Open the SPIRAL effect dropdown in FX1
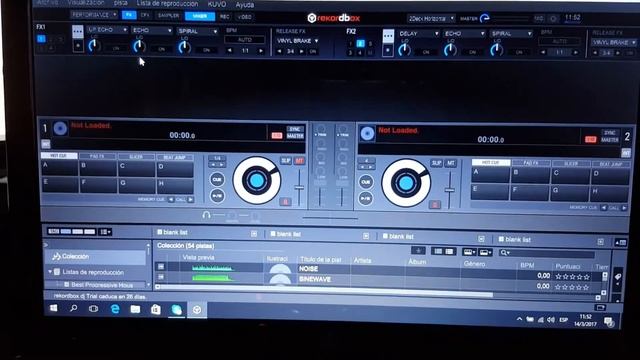The height and width of the screenshot is (360, 640). [x=198, y=31]
